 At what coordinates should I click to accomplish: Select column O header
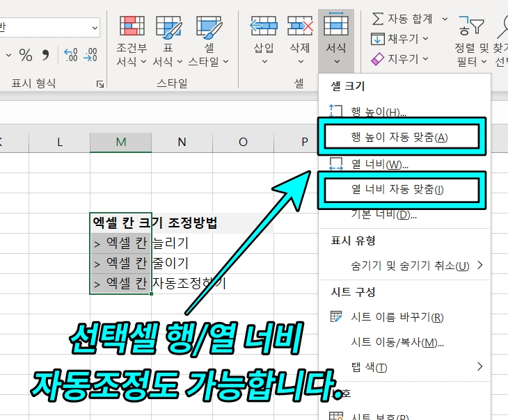pos(243,142)
